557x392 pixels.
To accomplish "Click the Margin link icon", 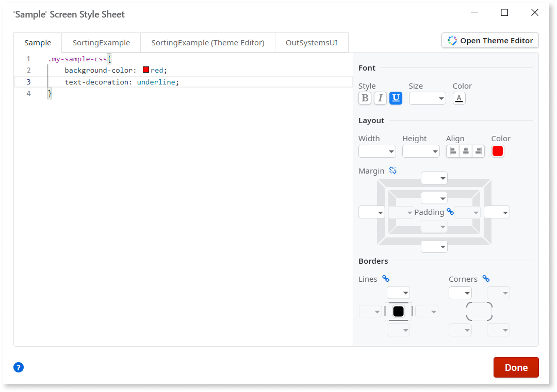I will [393, 171].
